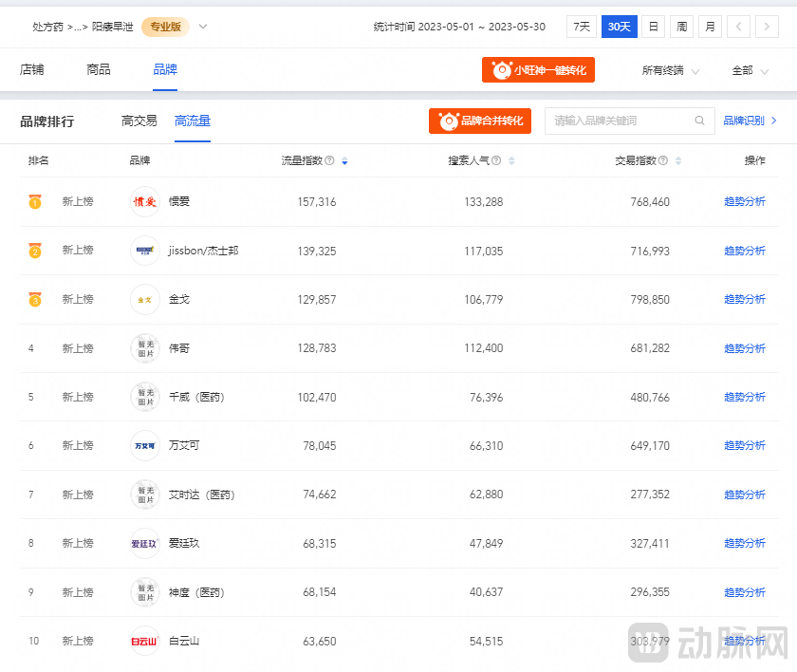Go to previous period arrow
The width and height of the screenshot is (797, 672).
pos(739,27)
